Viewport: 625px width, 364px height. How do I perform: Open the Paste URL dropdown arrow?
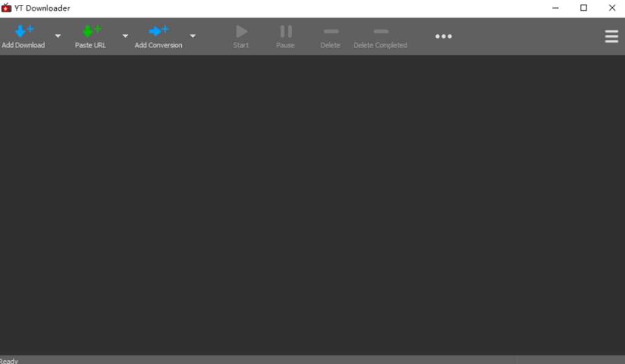tap(125, 36)
